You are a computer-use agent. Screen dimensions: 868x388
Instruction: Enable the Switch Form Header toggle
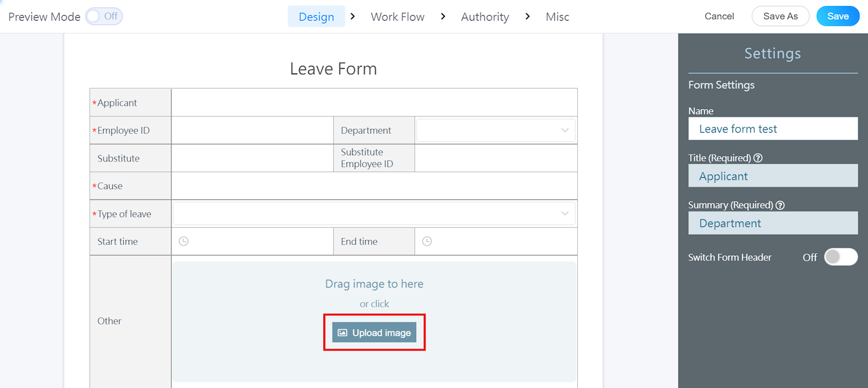(840, 257)
